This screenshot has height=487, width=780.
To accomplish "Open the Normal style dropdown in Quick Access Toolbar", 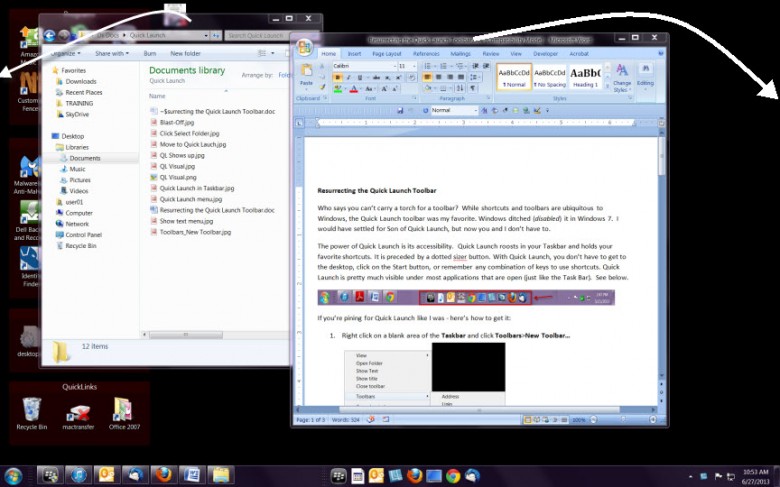I will [476, 110].
